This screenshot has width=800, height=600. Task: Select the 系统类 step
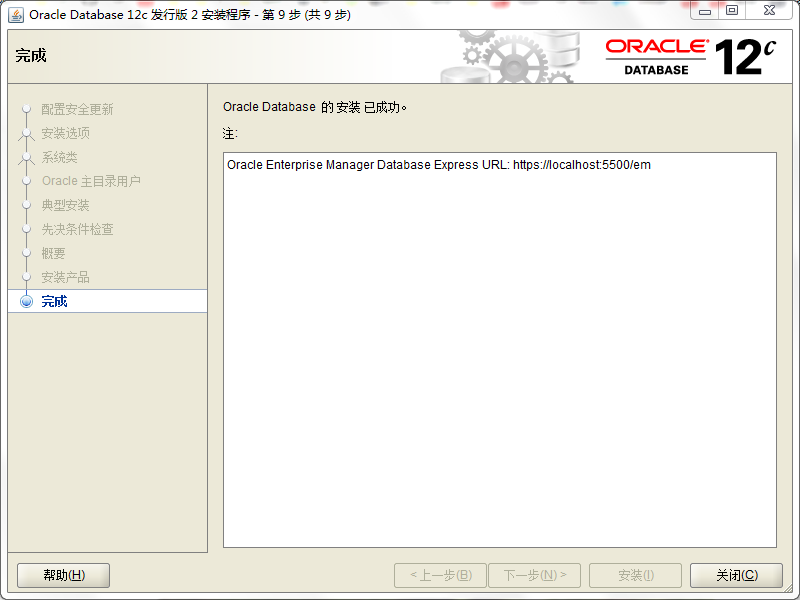click(x=59, y=157)
